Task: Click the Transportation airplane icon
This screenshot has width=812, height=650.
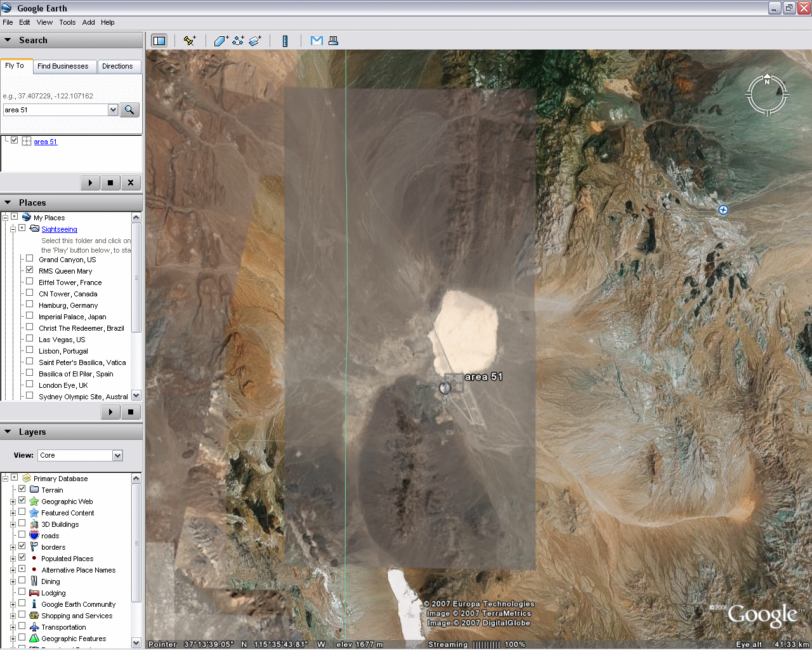Action: [x=34, y=627]
